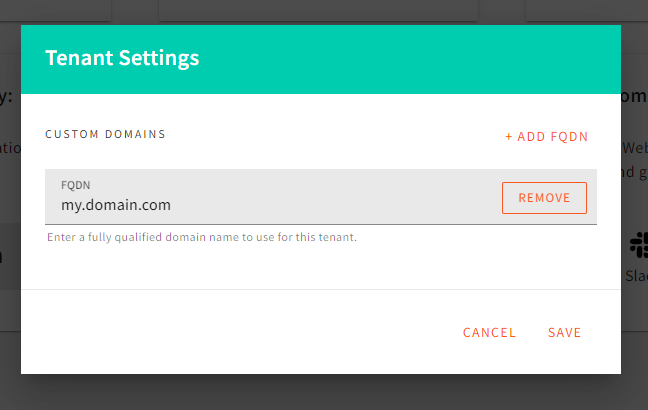The height and width of the screenshot is (410, 648).
Task: Click the Custom Domains section heading
Action: [x=105, y=134]
